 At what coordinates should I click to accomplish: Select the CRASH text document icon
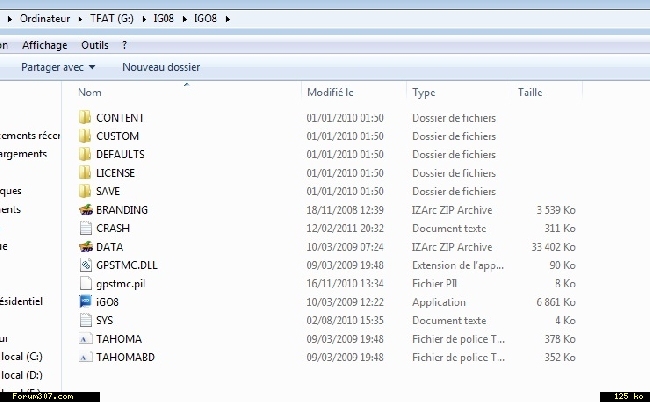click(85, 228)
